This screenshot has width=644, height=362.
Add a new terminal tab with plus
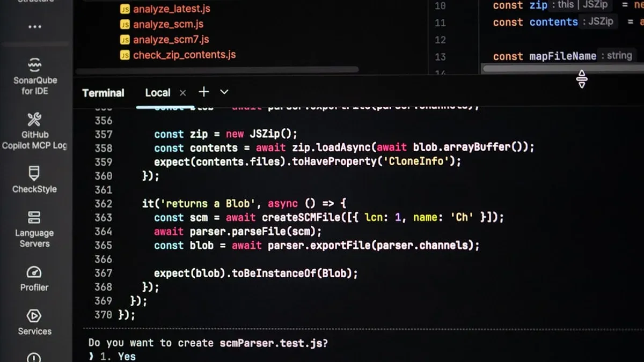[x=203, y=92]
